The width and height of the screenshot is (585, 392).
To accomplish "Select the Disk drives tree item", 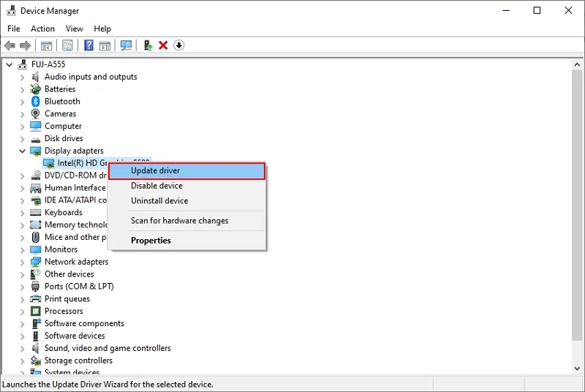I will 64,138.
